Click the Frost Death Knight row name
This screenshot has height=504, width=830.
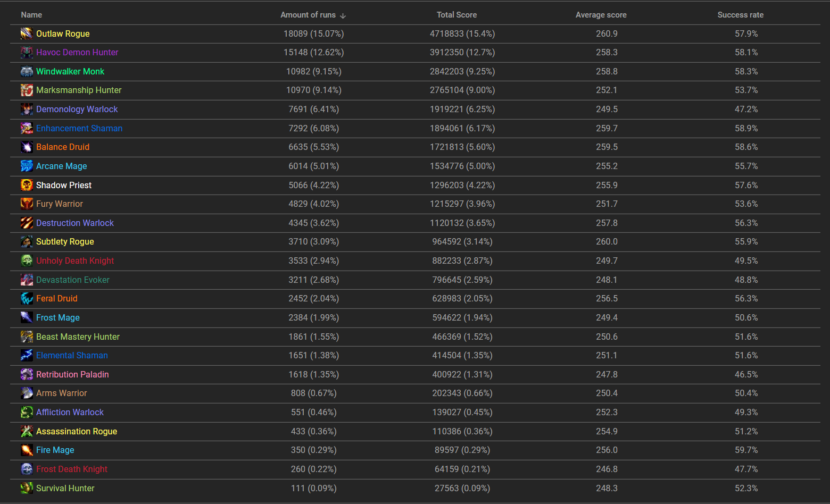72,469
